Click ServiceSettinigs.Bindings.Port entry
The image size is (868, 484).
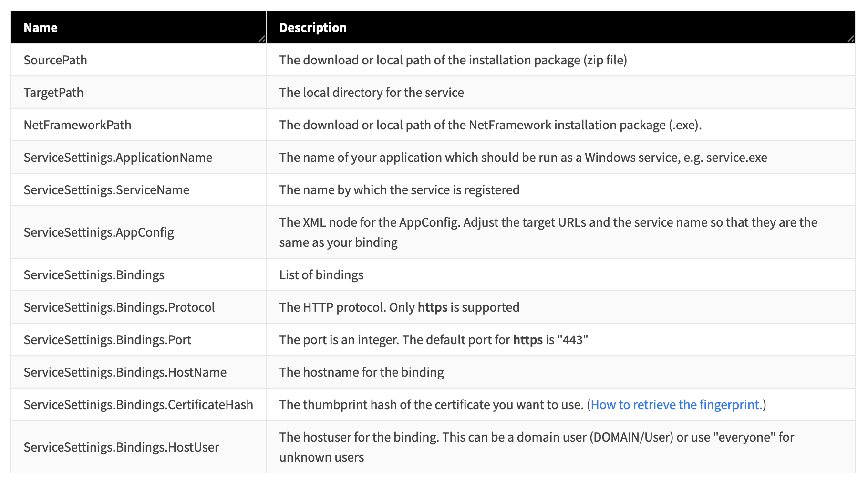point(107,340)
